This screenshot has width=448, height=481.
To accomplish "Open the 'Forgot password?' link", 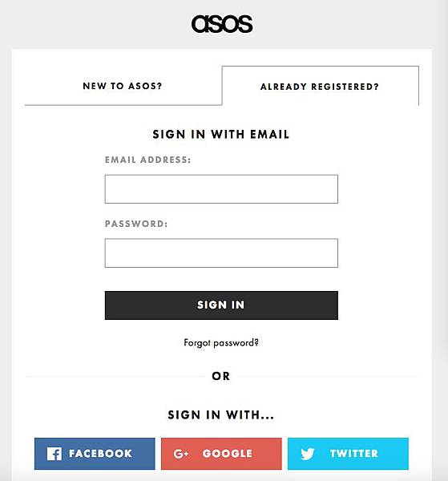I will [x=221, y=342].
